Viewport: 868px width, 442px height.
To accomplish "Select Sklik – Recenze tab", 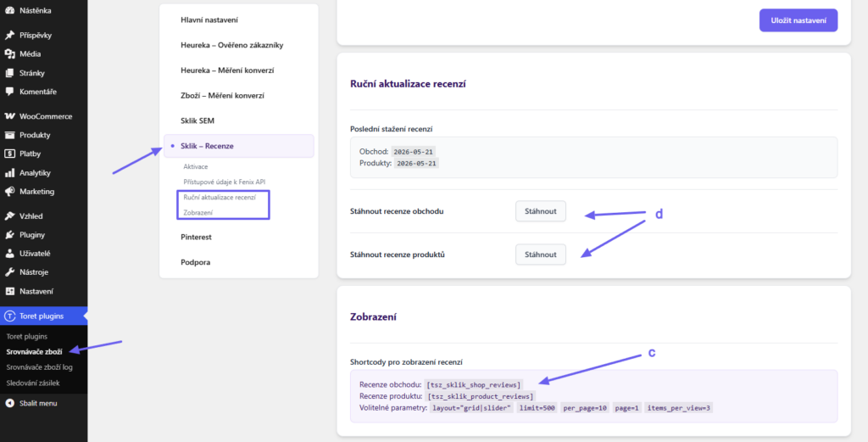I will [238, 146].
